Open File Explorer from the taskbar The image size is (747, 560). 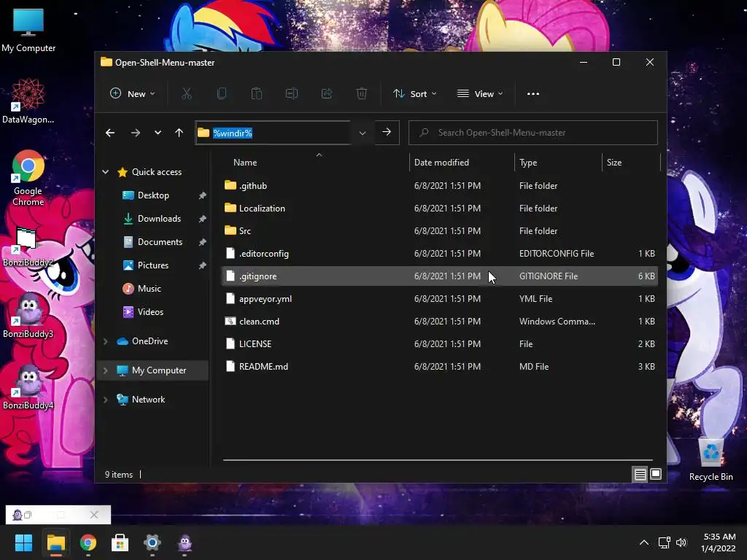tap(55, 542)
